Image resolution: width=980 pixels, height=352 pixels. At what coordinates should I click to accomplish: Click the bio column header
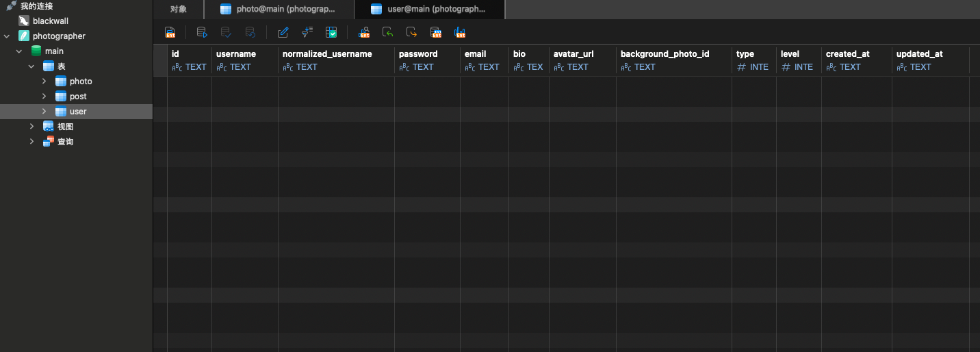(529, 60)
